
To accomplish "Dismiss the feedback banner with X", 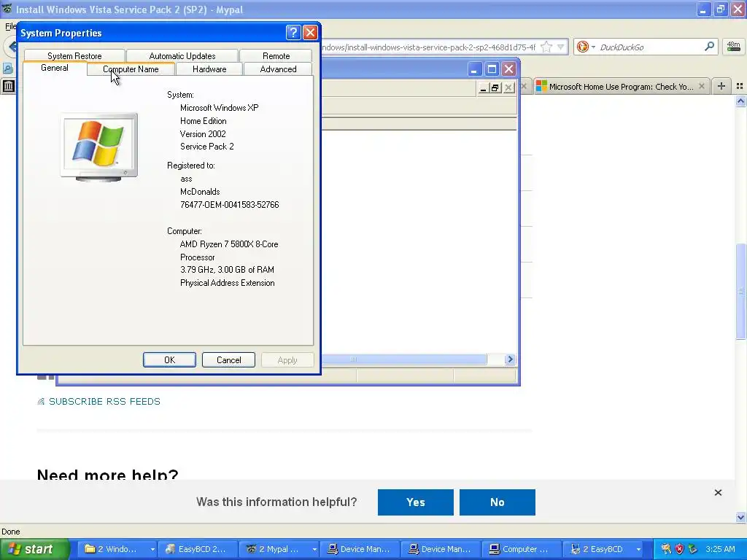I will 718,493.
